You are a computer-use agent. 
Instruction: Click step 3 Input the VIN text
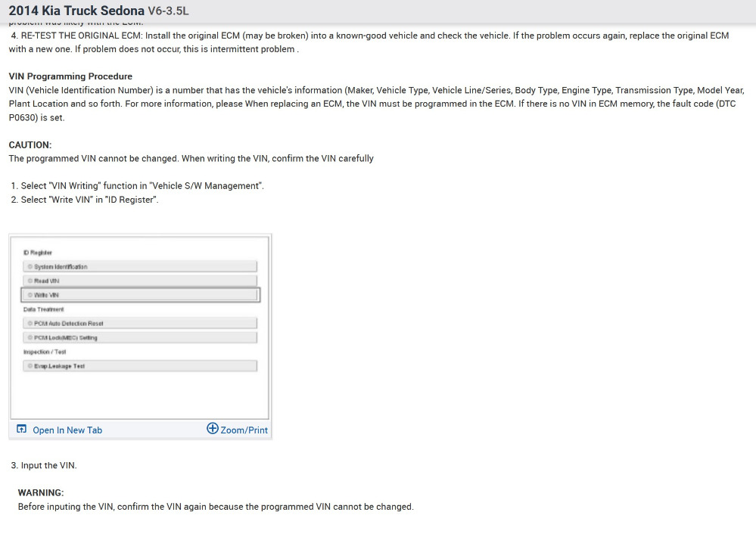pos(44,466)
